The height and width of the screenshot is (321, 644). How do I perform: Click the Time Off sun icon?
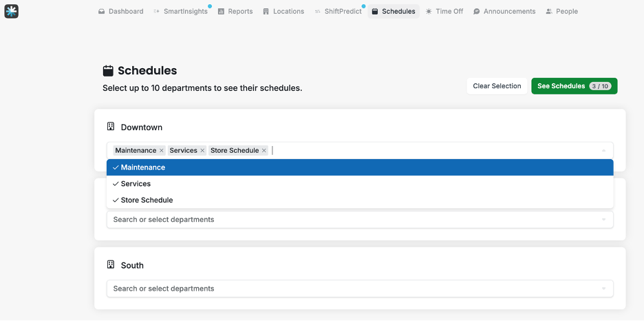429,12
